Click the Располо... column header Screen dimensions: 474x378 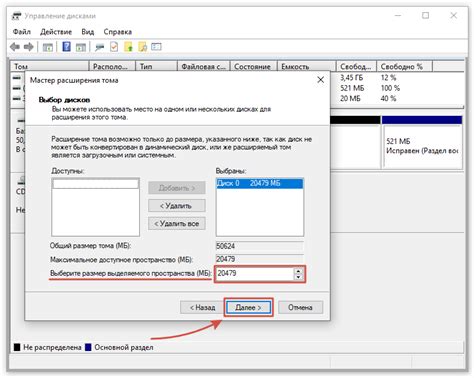pos(112,67)
